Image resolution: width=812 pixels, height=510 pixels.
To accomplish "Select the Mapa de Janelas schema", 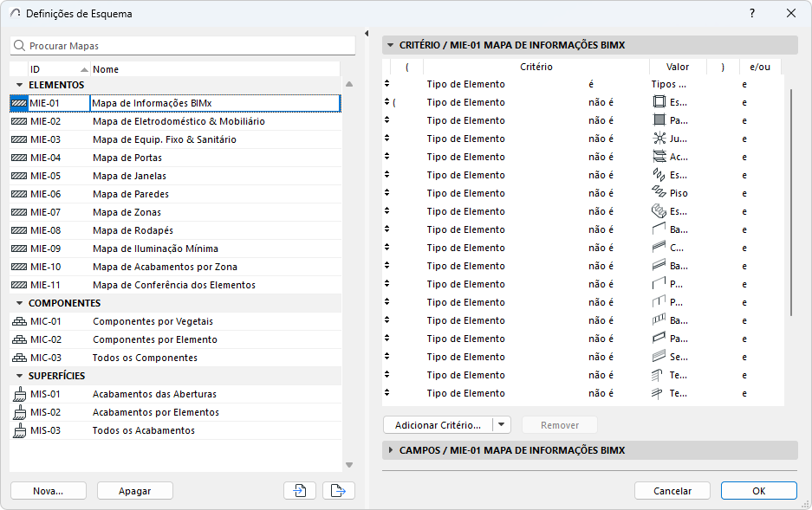I will click(129, 176).
